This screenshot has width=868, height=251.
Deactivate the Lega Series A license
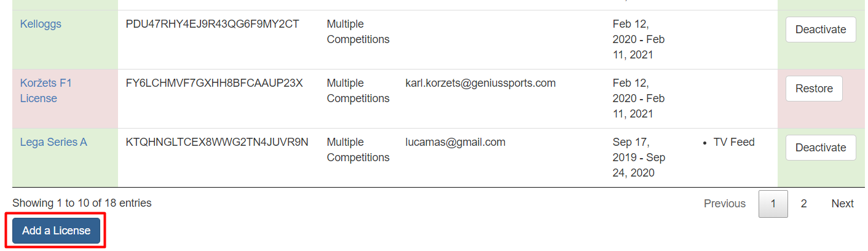820,148
